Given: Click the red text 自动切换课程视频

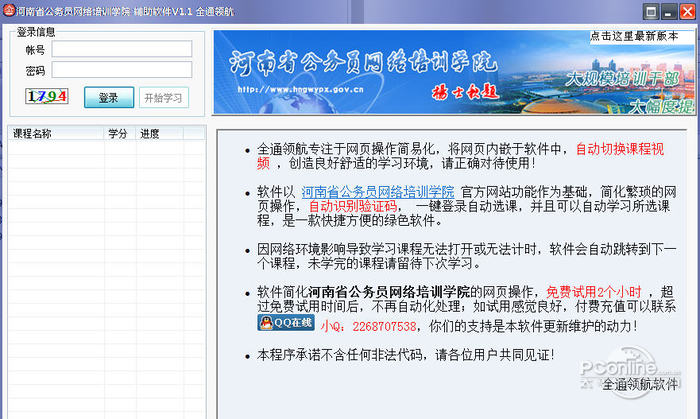Looking at the screenshot, I should [461, 156].
